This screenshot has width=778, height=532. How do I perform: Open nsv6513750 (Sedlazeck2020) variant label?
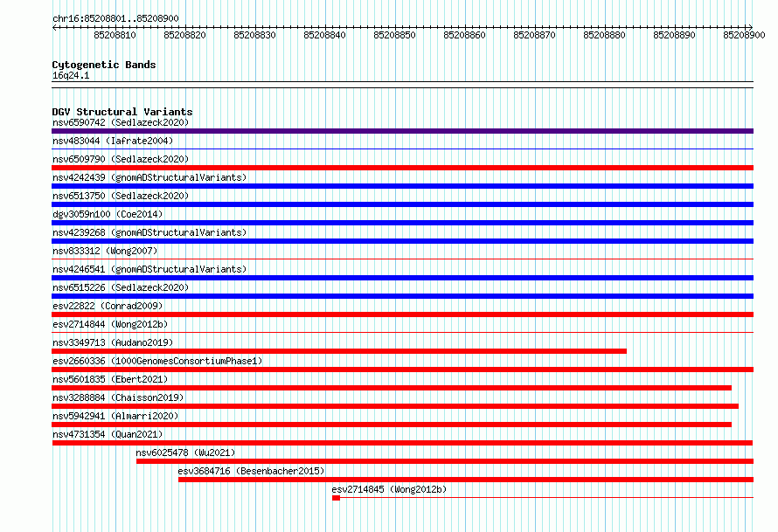121,196
